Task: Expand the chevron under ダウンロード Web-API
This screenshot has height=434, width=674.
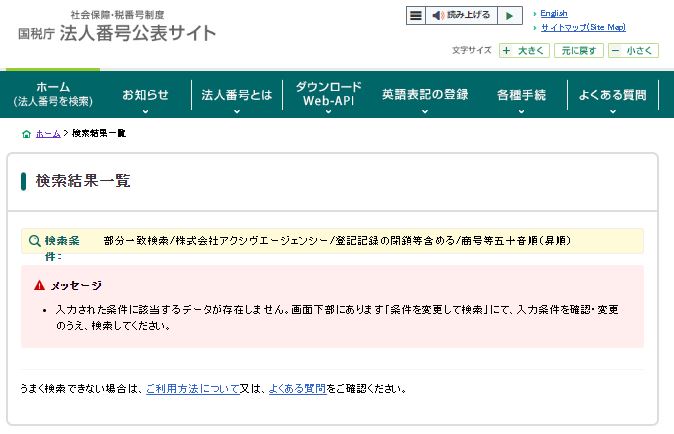Action: 328,112
